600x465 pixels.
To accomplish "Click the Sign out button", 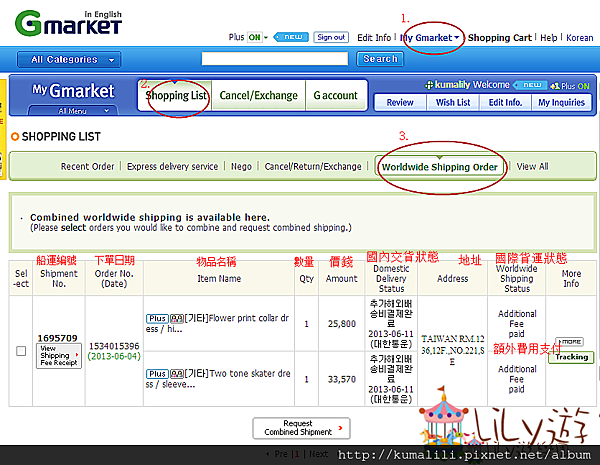I will 331,37.
